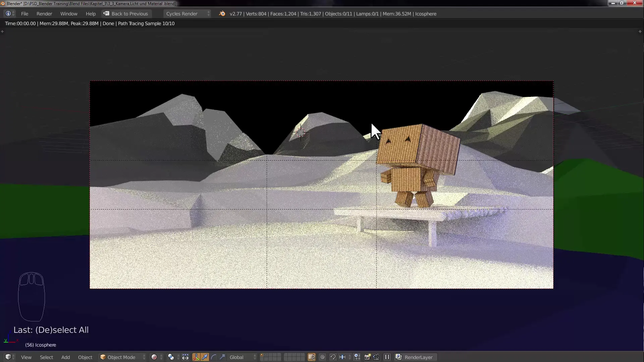Toggle proportional editing circle icon
The width and height of the screenshot is (644, 362).
click(x=322, y=357)
